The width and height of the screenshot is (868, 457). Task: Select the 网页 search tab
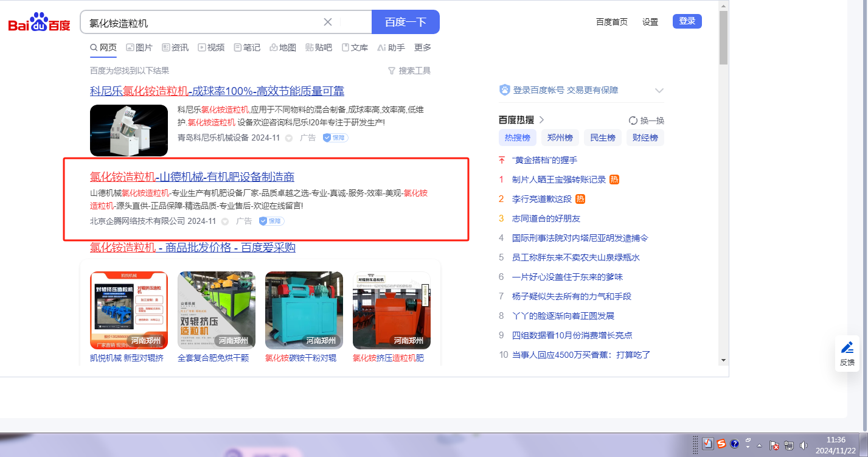(x=103, y=47)
